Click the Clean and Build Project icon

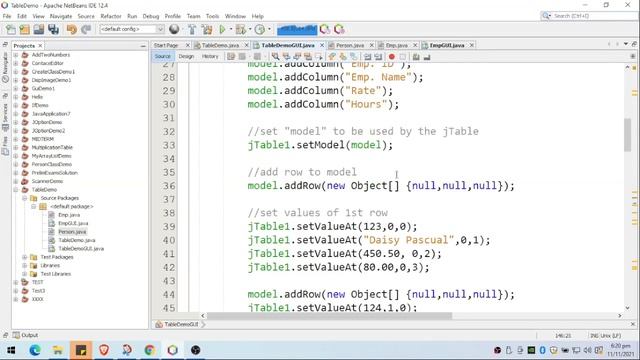click(207, 29)
